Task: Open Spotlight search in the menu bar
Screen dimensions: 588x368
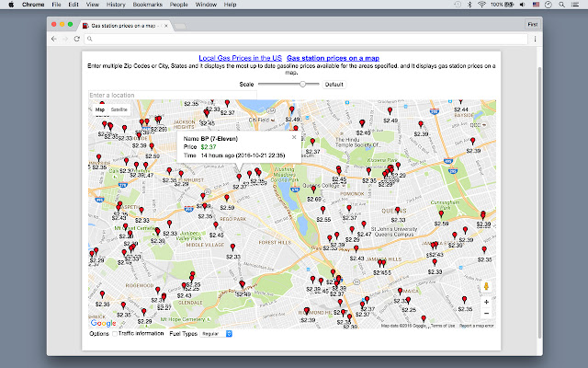Action: click(x=561, y=5)
